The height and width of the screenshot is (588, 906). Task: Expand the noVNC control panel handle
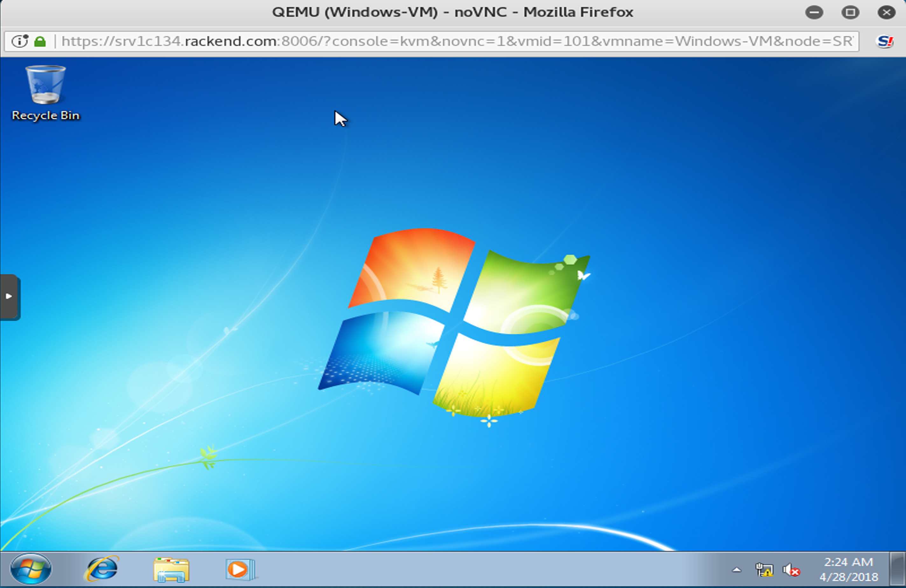10,297
